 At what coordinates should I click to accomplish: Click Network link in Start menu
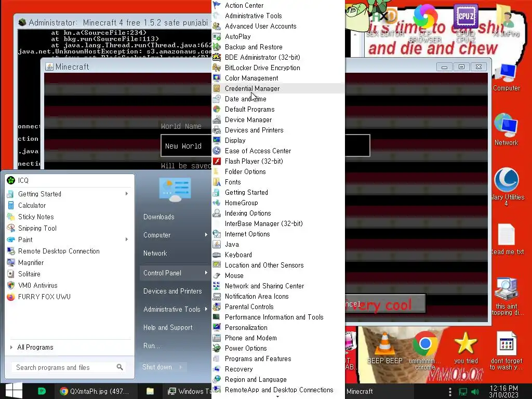click(x=155, y=253)
